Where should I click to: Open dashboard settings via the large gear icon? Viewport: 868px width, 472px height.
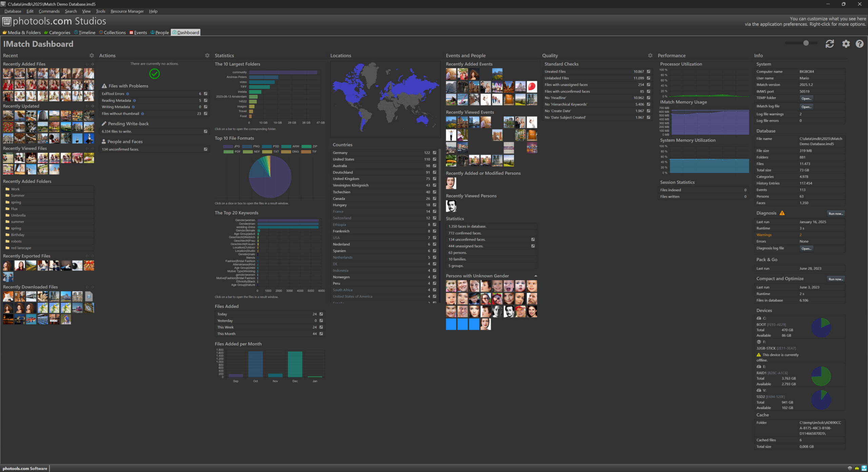pos(846,44)
